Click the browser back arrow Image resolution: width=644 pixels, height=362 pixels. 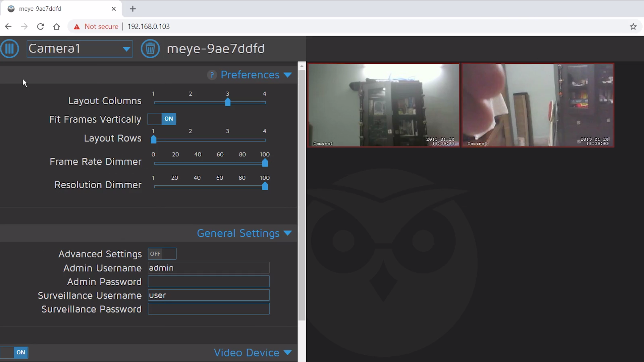(x=8, y=26)
